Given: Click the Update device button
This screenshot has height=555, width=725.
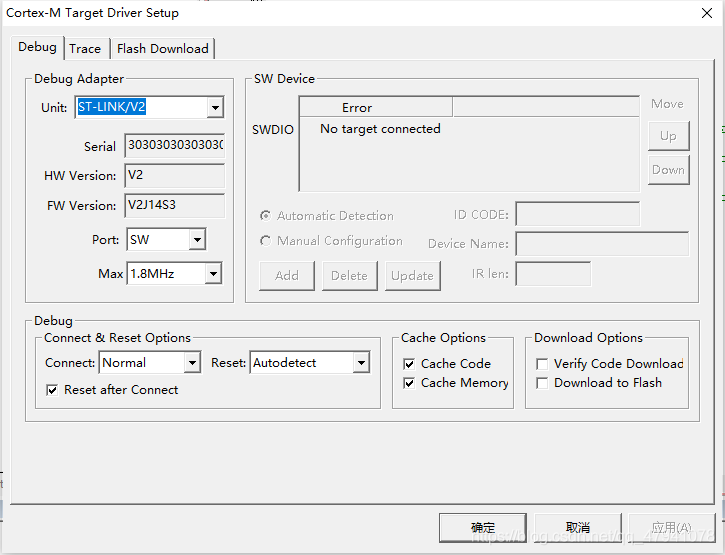Looking at the screenshot, I should [x=412, y=276].
